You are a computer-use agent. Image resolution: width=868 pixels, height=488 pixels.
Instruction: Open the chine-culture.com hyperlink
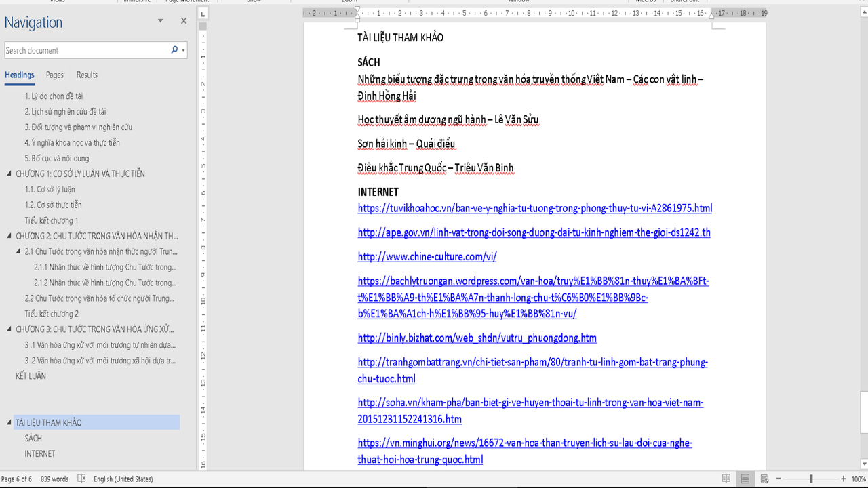(x=427, y=257)
